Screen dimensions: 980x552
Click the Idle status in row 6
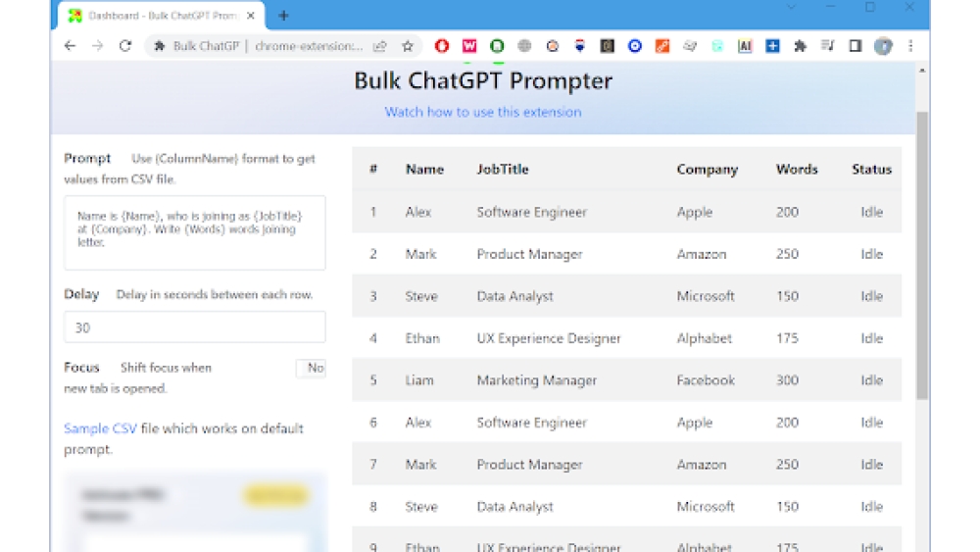tap(871, 423)
